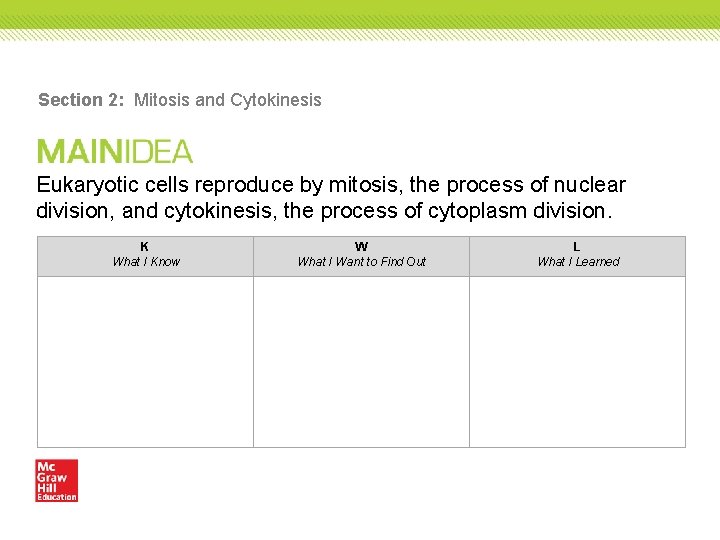Click the empty What I Learned cell
Image resolution: width=720 pixels, height=540 pixels.
coord(578,362)
